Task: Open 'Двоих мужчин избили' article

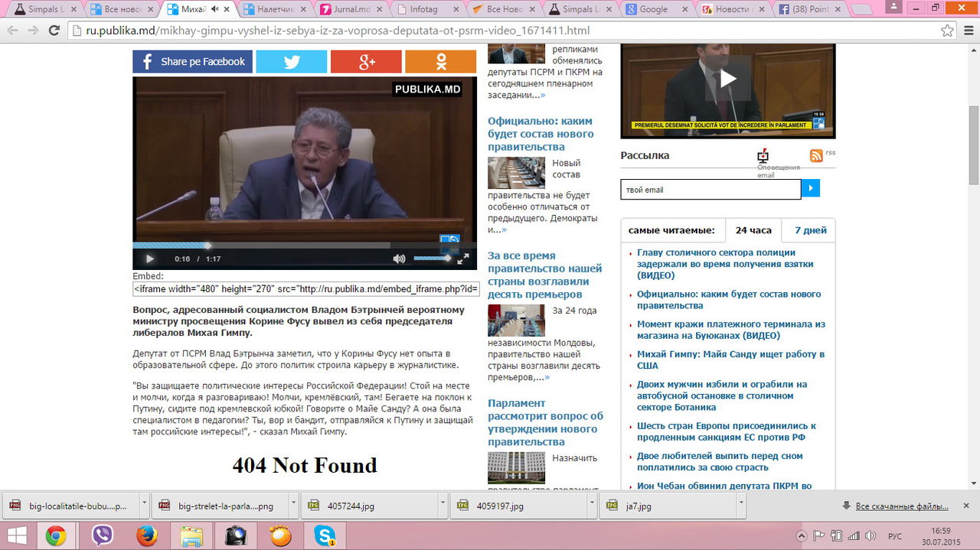Action: click(x=722, y=395)
